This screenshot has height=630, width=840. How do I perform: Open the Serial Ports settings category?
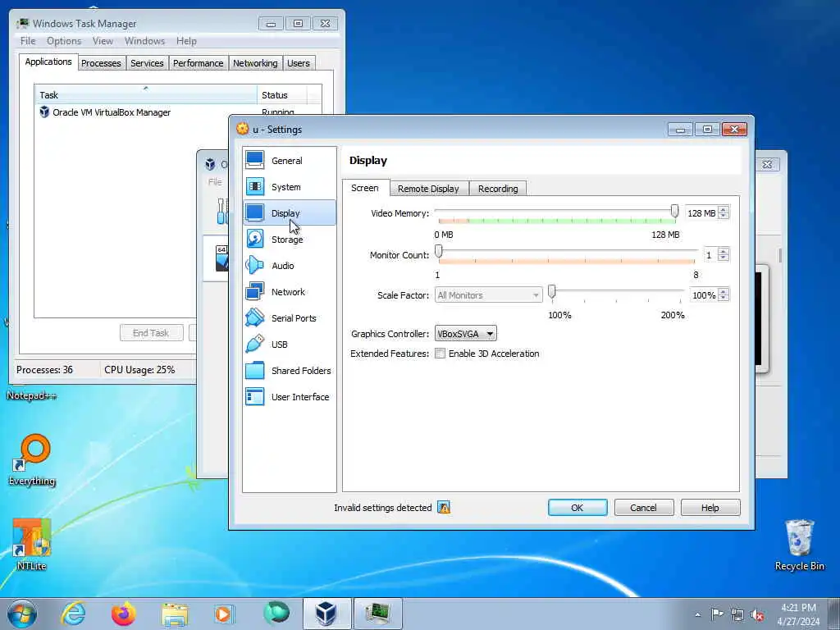290,317
